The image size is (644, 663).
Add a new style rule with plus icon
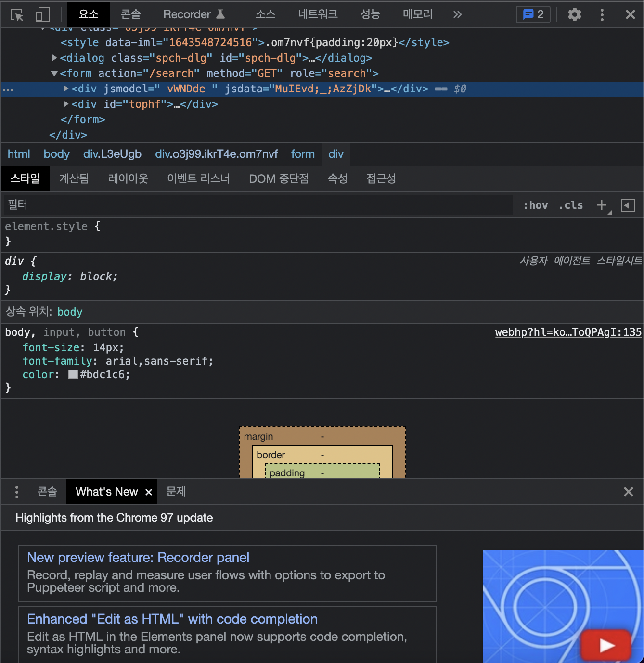click(x=602, y=205)
